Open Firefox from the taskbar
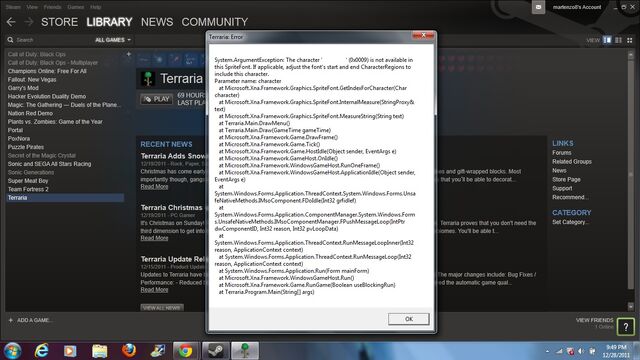 point(129,350)
